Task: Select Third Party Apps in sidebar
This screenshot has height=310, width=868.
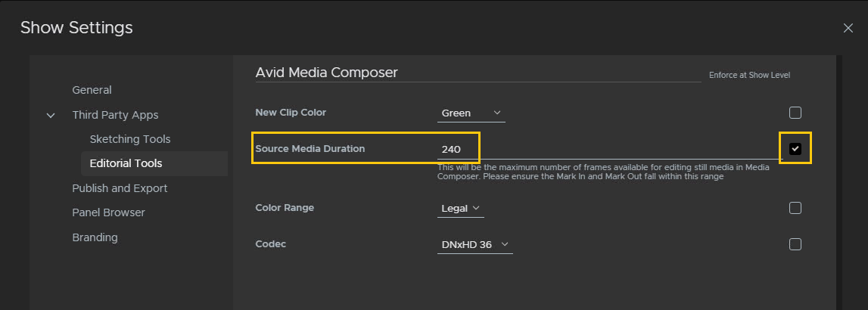Action: coord(115,115)
